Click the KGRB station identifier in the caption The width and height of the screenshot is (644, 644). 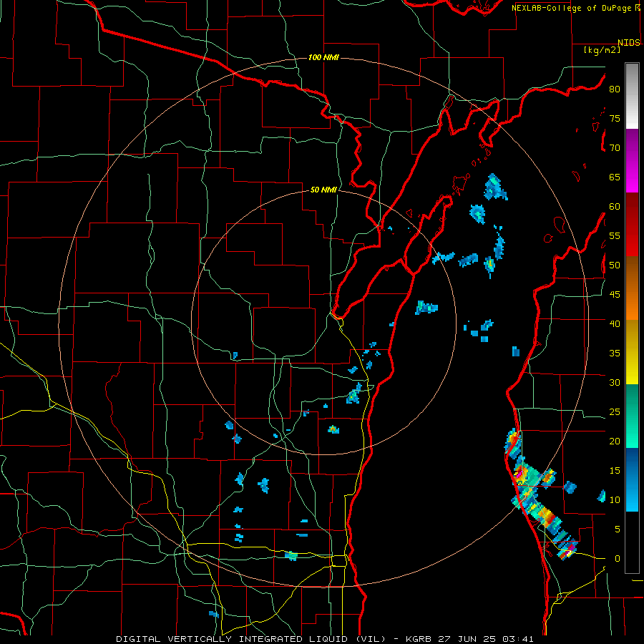418,639
